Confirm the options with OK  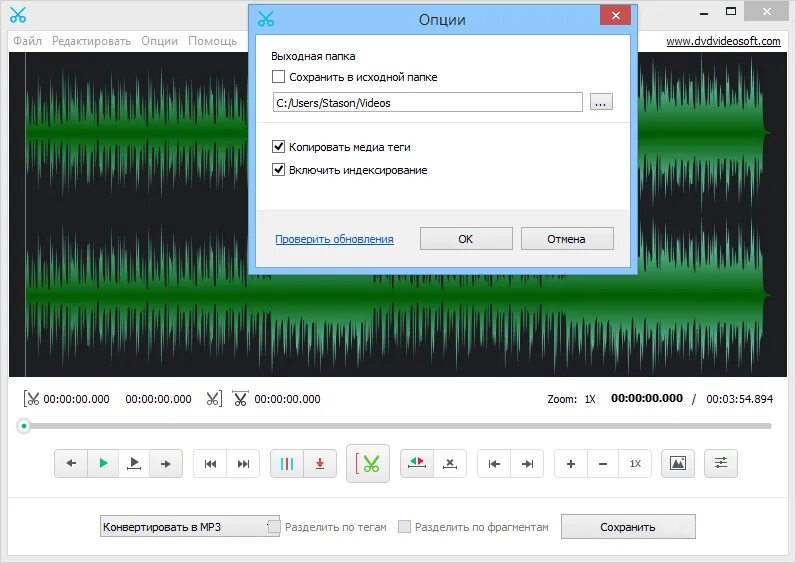[x=466, y=239]
